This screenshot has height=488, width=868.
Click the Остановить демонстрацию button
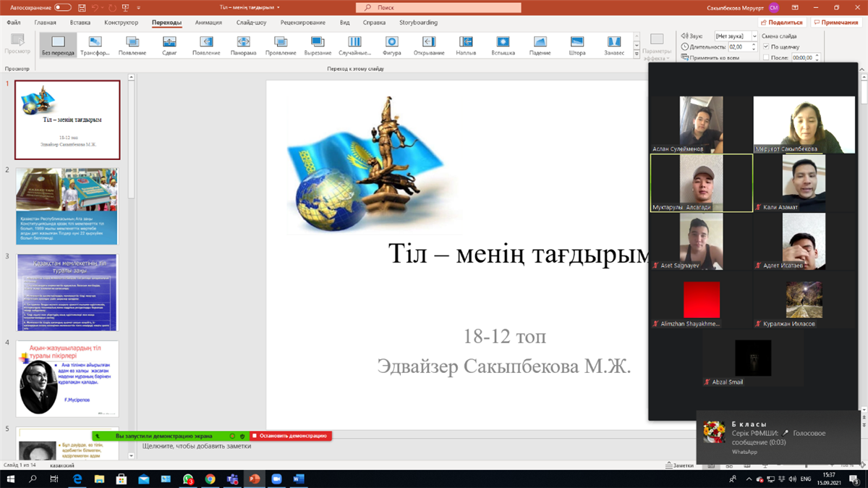291,436
